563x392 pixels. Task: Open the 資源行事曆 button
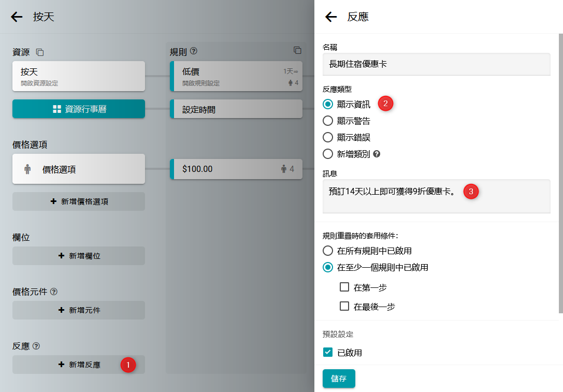tap(79, 109)
